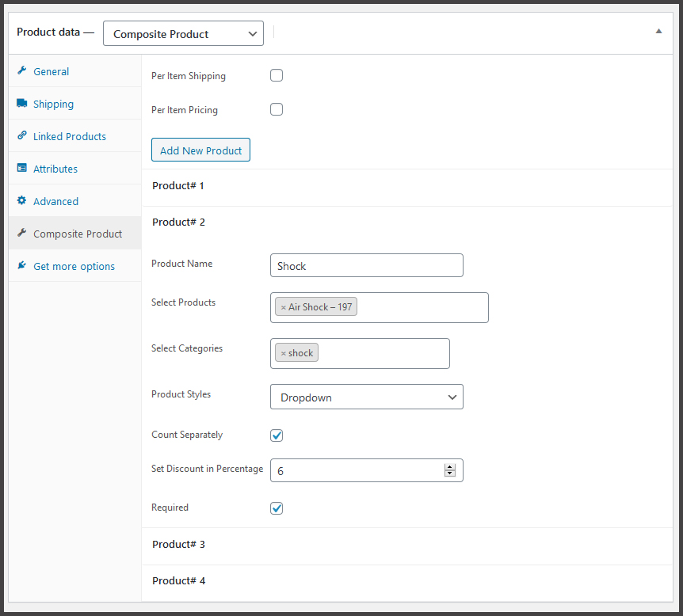Open the Product Styles dropdown
This screenshot has width=683, height=616.
pyautogui.click(x=366, y=397)
